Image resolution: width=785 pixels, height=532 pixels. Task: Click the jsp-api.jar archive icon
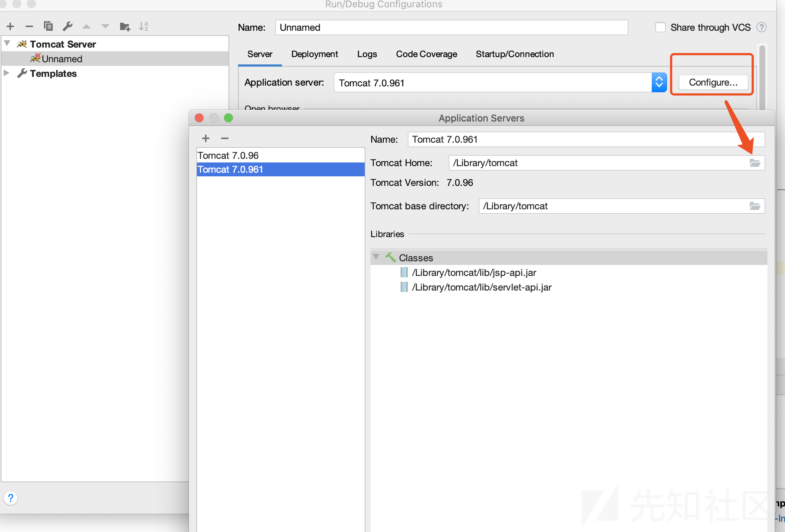click(404, 272)
